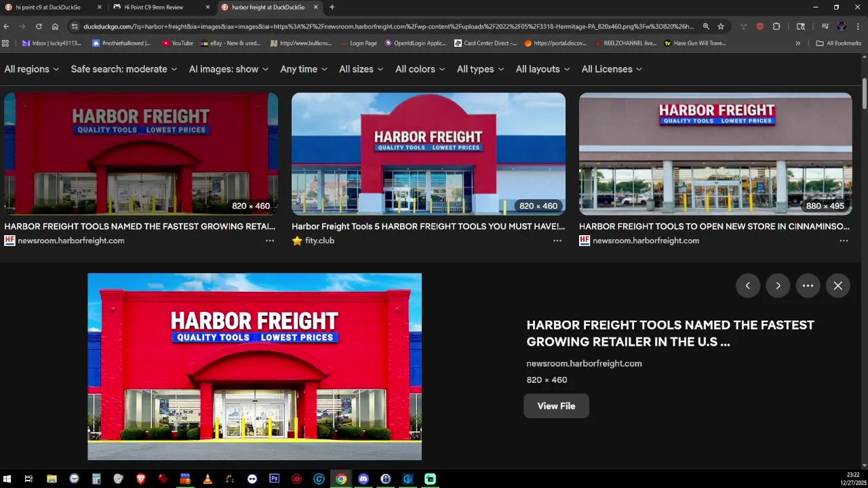The height and width of the screenshot is (488, 868).
Task: Expand the All Licenses filter
Action: (612, 69)
